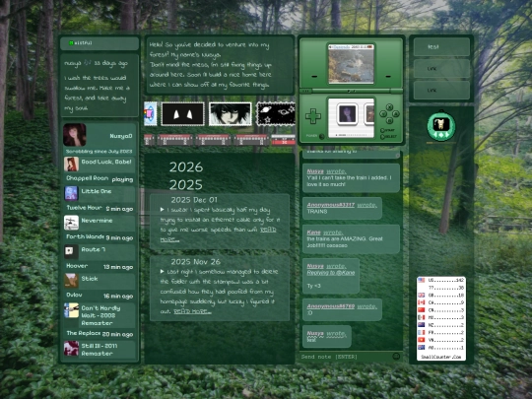
Task: Click the Little One album art
Action: click(x=71, y=193)
